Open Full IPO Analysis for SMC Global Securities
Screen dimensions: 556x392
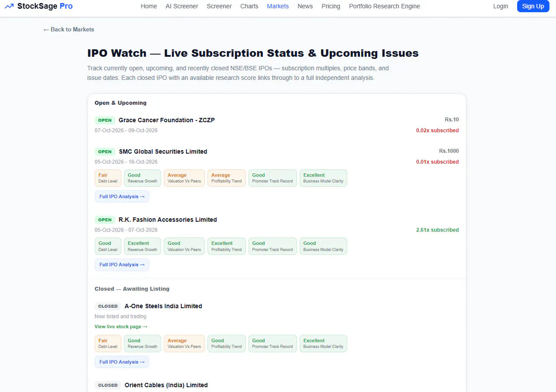pyautogui.click(x=122, y=196)
